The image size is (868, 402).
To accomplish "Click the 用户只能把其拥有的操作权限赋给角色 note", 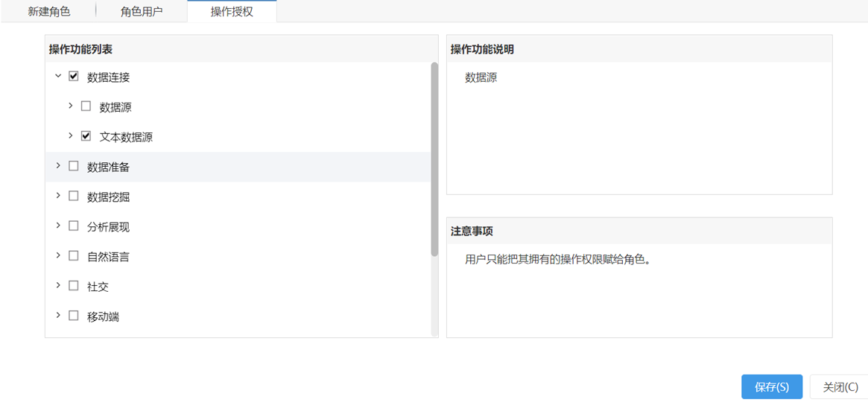I will [557, 259].
